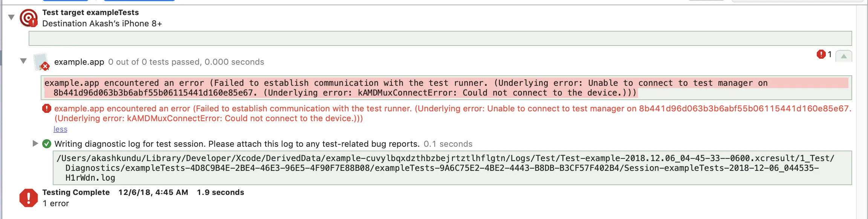
Task: Expand the Writing diagnostic log entry
Action: 35,143
